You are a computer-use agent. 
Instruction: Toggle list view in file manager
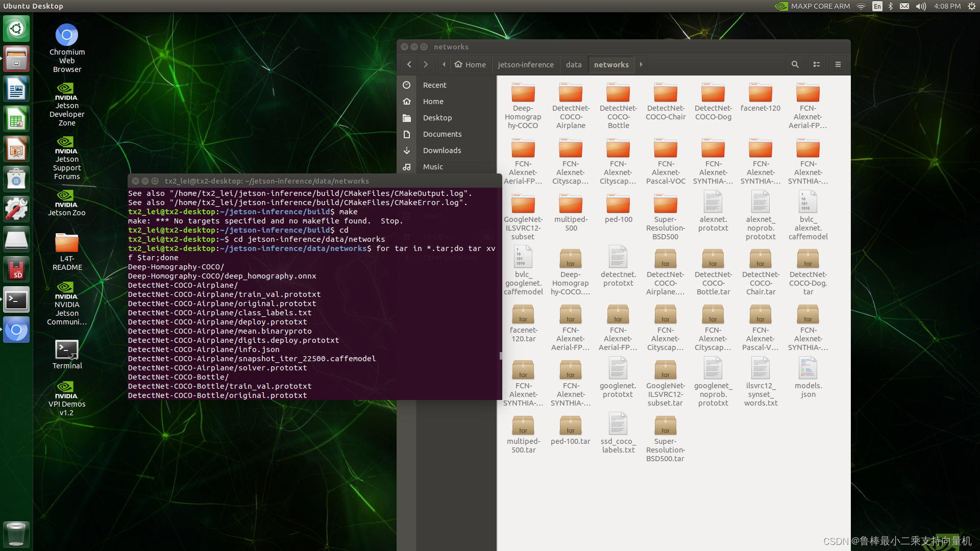tap(816, 64)
